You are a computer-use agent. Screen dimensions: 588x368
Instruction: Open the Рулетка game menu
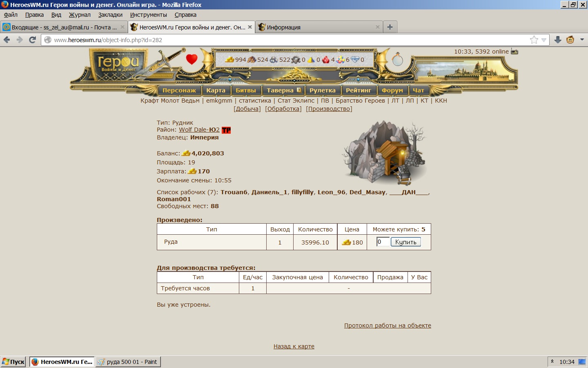click(x=322, y=90)
